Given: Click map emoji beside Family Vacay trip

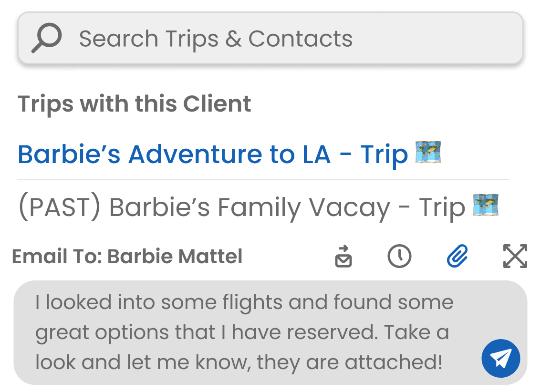Looking at the screenshot, I should [x=485, y=206].
